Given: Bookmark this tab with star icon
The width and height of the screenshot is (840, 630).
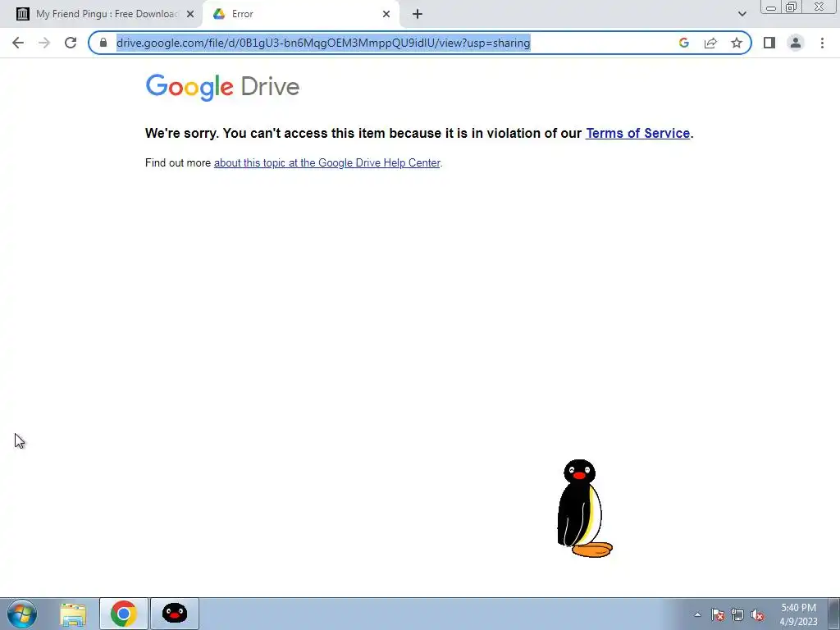Looking at the screenshot, I should click(737, 43).
